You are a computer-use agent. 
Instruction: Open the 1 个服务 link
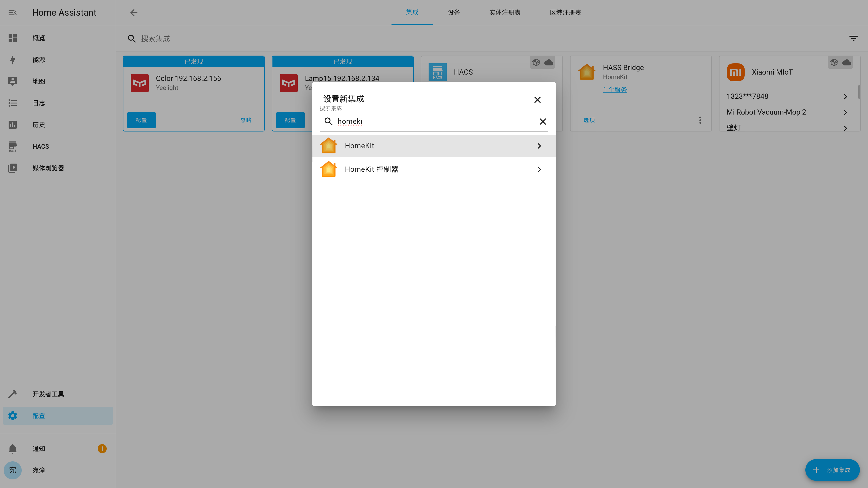(x=615, y=90)
